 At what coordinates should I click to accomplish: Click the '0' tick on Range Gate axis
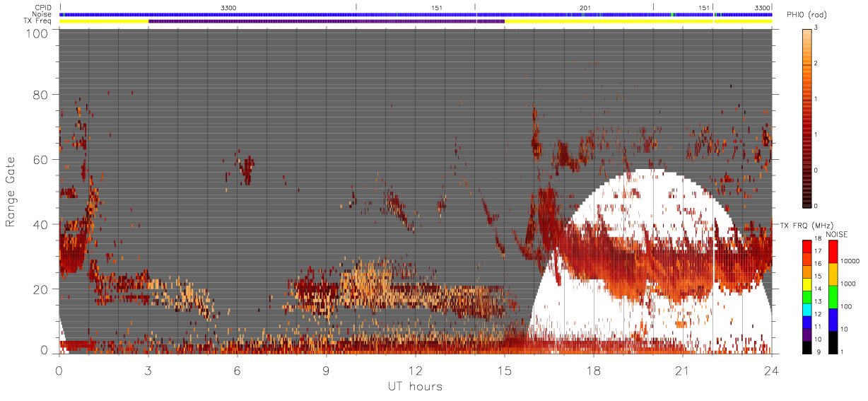click(x=45, y=349)
